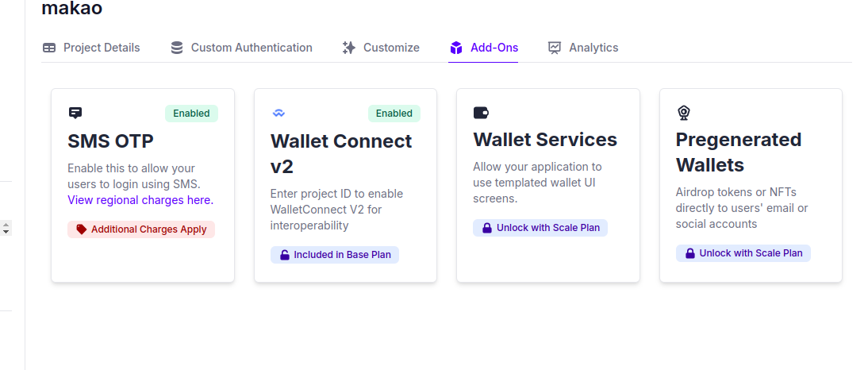
Task: Click Unlock with Scale Plan under Wallet Services
Action: tap(540, 228)
